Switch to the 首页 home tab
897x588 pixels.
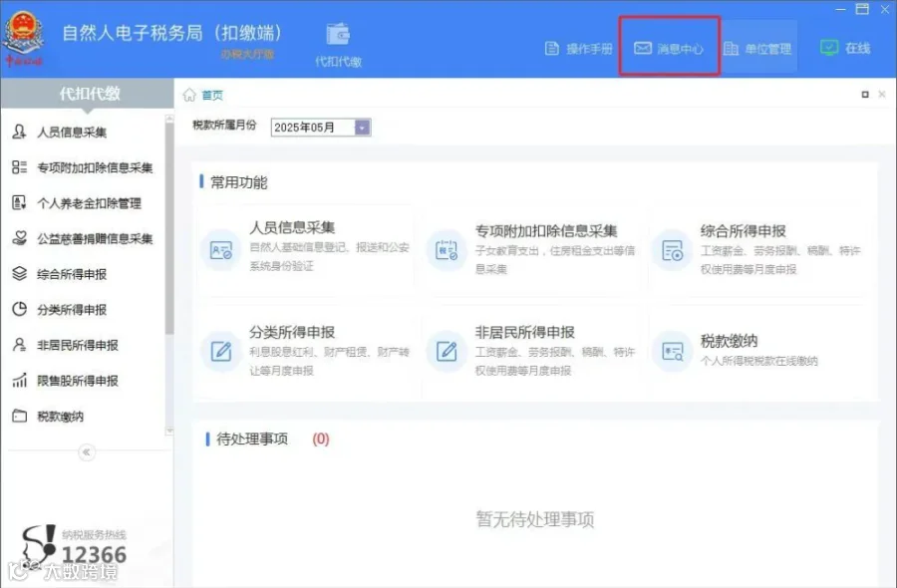(x=212, y=95)
